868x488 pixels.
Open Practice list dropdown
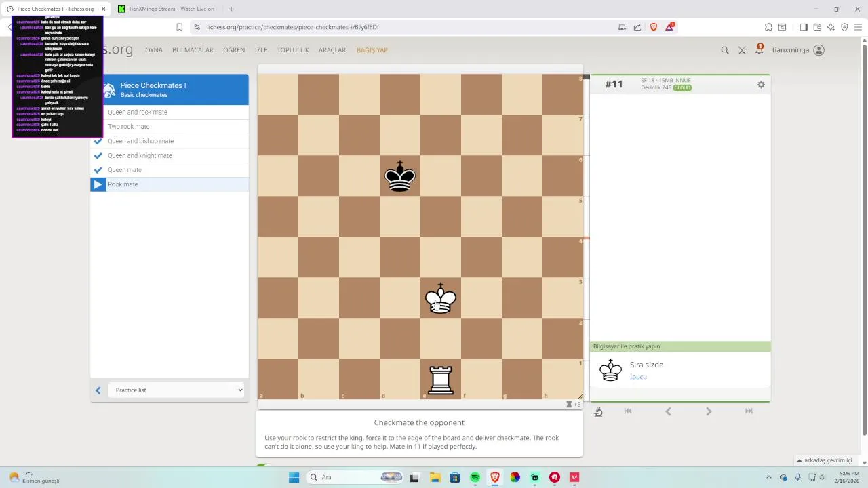(x=176, y=390)
